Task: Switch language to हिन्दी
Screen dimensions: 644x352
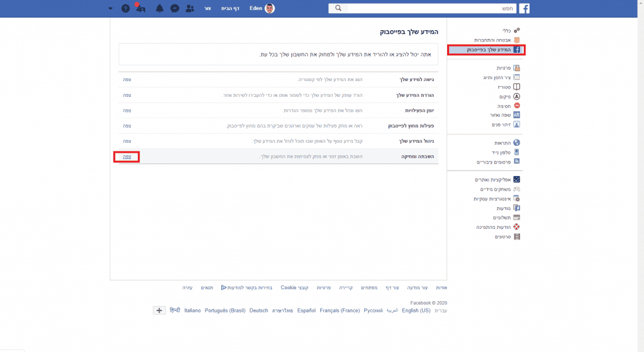Action: click(x=175, y=311)
